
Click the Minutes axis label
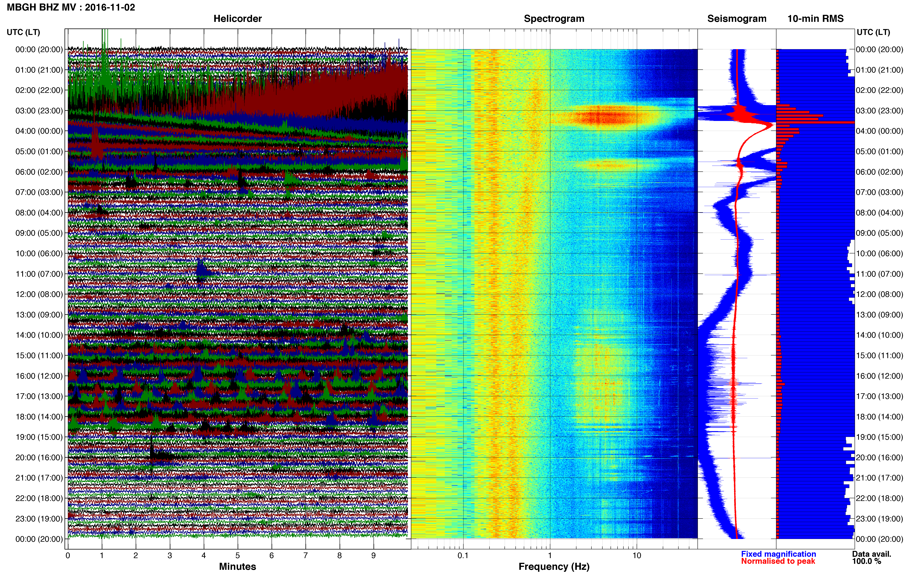[x=238, y=566]
